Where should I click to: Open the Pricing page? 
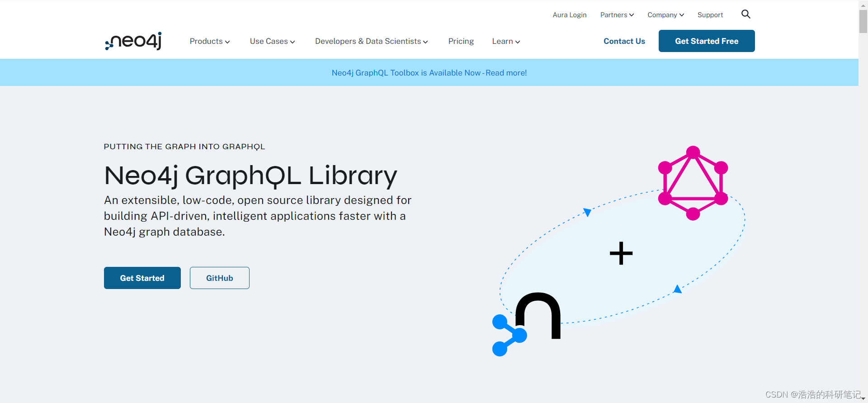pyautogui.click(x=461, y=41)
